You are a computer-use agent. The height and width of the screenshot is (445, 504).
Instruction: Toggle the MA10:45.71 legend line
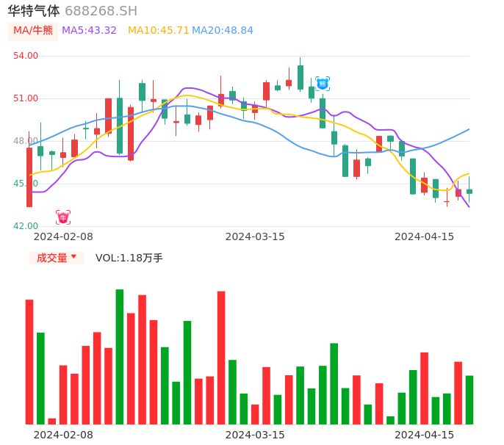(x=158, y=31)
